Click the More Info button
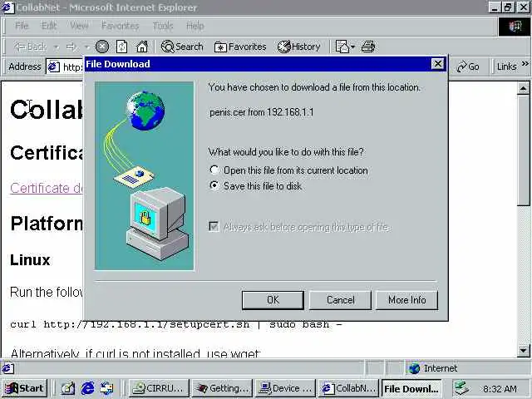Viewport: 532px width, 399px height. pyautogui.click(x=406, y=300)
